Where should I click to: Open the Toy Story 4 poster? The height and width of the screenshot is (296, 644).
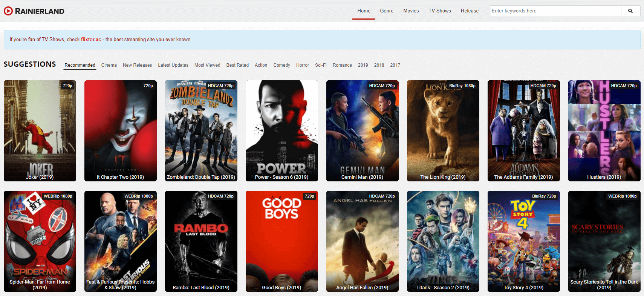[524, 241]
